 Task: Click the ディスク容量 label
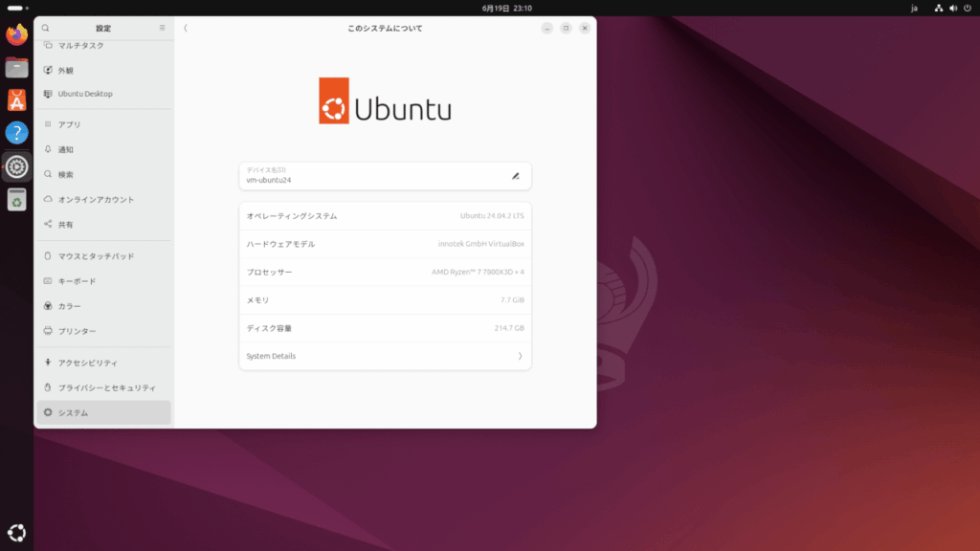tap(269, 328)
